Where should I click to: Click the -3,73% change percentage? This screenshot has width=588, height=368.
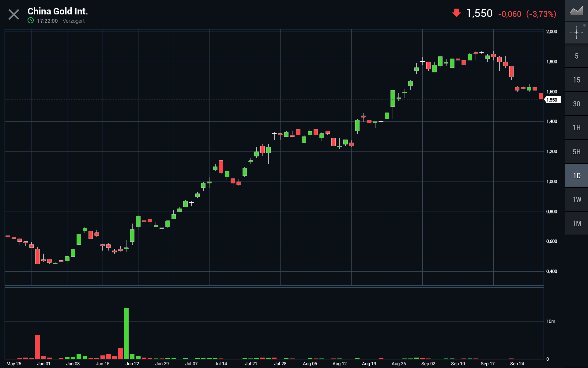coord(541,14)
